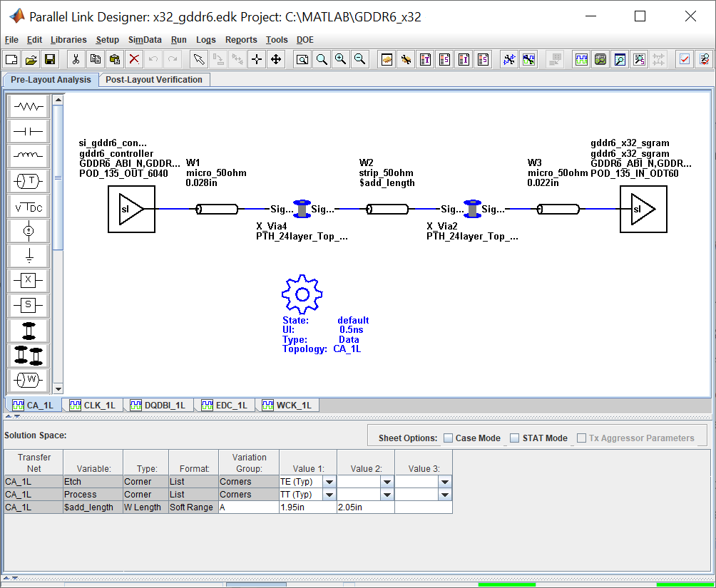Open the Etch Value 1 dropdown
This screenshot has width=716, height=588.
tap(329, 482)
